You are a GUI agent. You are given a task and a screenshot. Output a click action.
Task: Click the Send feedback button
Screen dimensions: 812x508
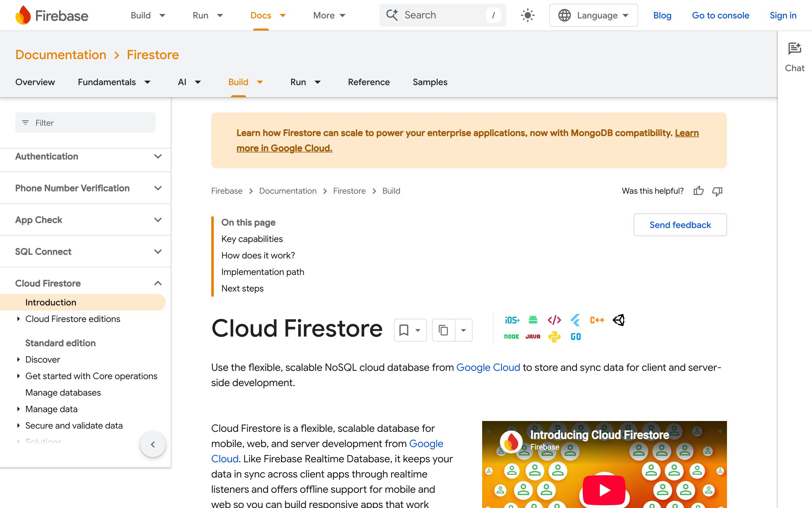[x=680, y=225]
